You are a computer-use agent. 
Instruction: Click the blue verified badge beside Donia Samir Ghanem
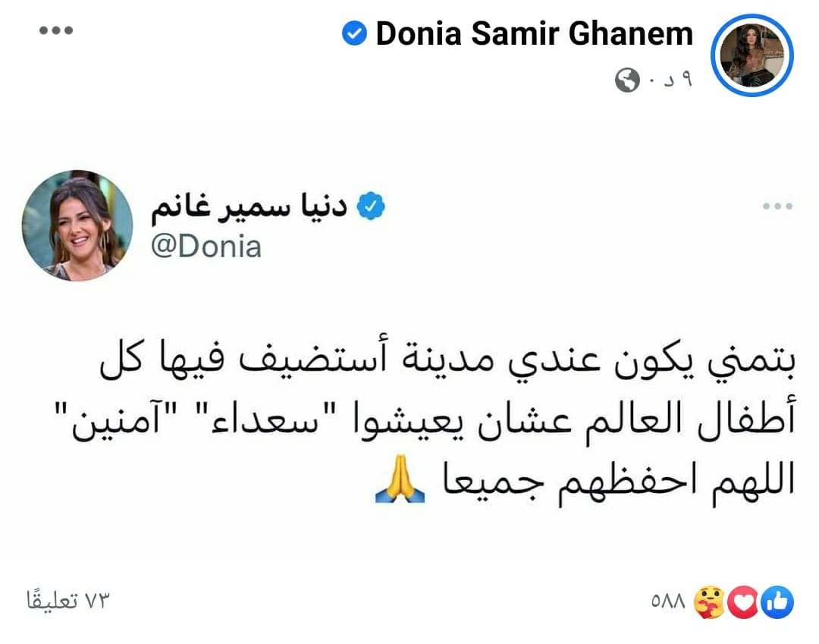[x=355, y=33]
